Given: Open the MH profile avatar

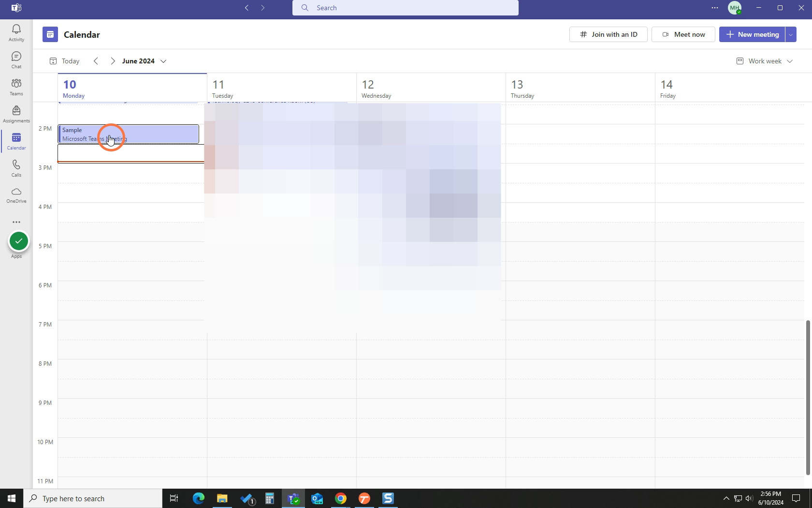Looking at the screenshot, I should tap(735, 8).
